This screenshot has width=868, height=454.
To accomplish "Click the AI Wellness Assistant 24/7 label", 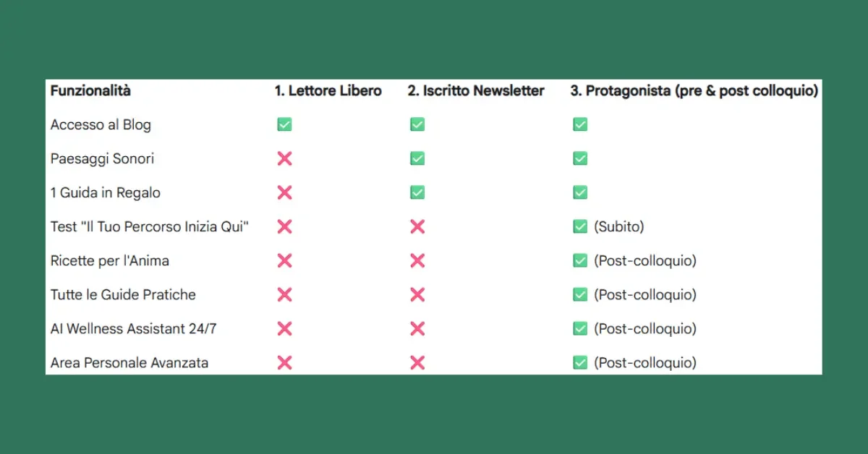I will [x=133, y=329].
